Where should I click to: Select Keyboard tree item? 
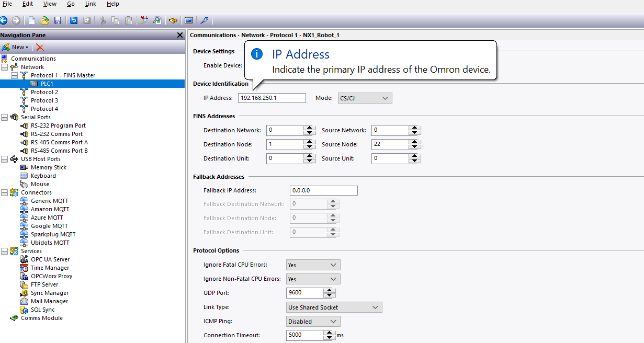(x=43, y=176)
